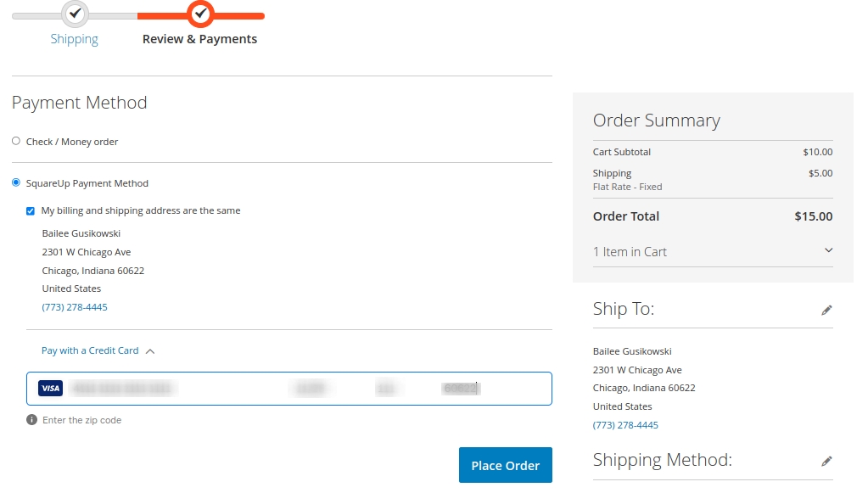Click the Pay with a Credit Card label
868x493 pixels.
(90, 350)
